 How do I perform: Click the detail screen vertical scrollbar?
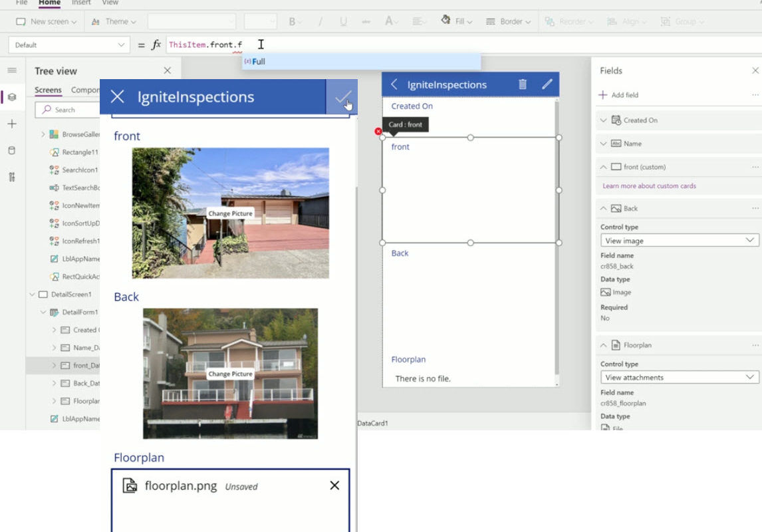(x=557, y=239)
